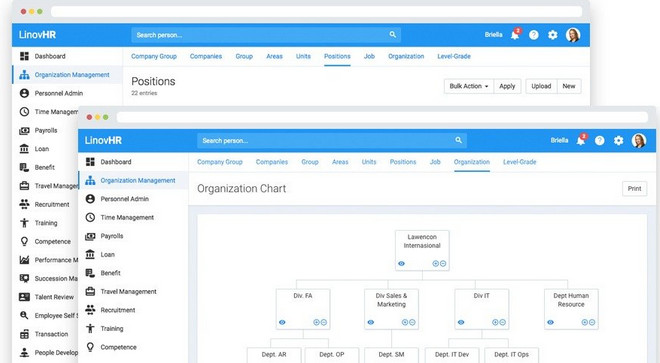Switch to Company Group tab in front window
660x363 pixels.
click(220, 162)
